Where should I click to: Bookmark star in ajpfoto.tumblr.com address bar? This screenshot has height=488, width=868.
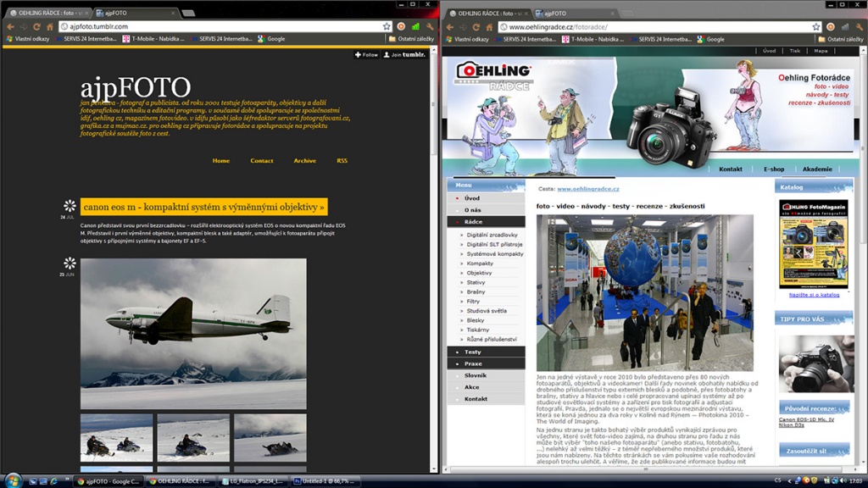pyautogui.click(x=387, y=26)
